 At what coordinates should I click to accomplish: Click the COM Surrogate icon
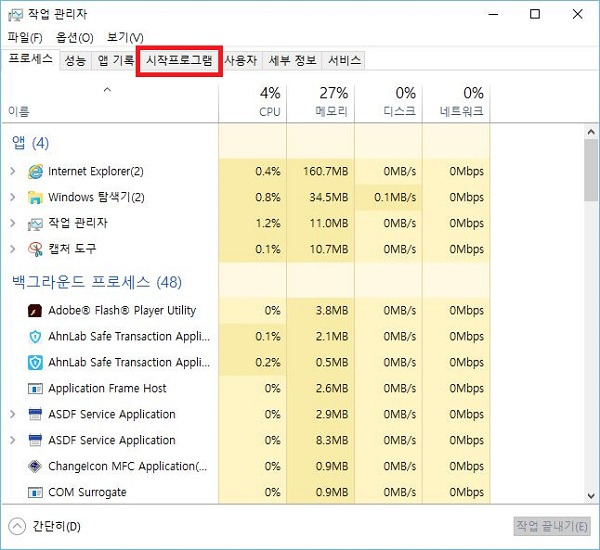point(35,492)
